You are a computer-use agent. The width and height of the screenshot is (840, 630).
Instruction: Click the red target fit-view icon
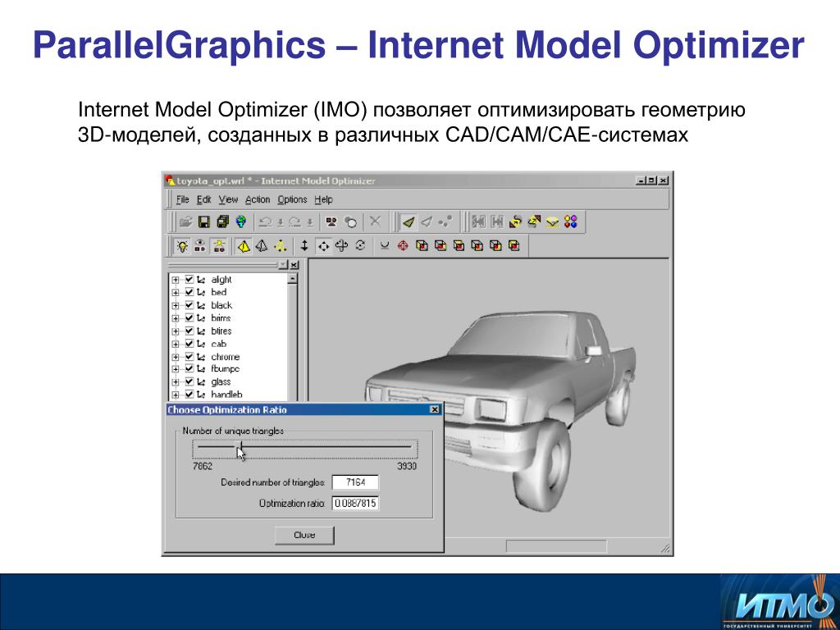pos(403,246)
